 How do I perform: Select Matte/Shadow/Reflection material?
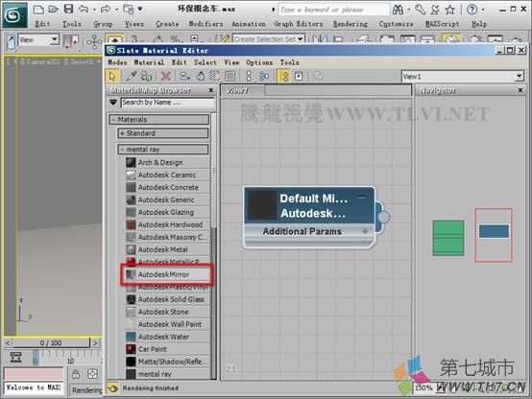(x=167, y=362)
